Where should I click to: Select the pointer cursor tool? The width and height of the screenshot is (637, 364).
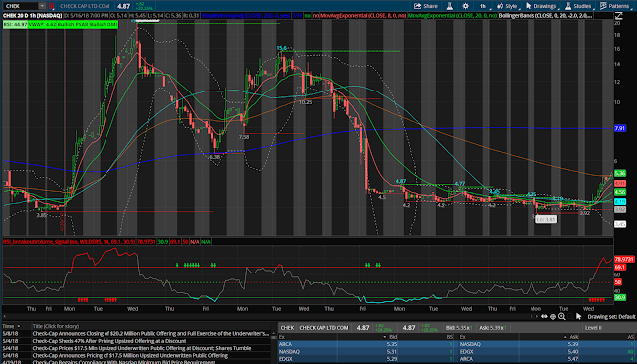point(579,316)
